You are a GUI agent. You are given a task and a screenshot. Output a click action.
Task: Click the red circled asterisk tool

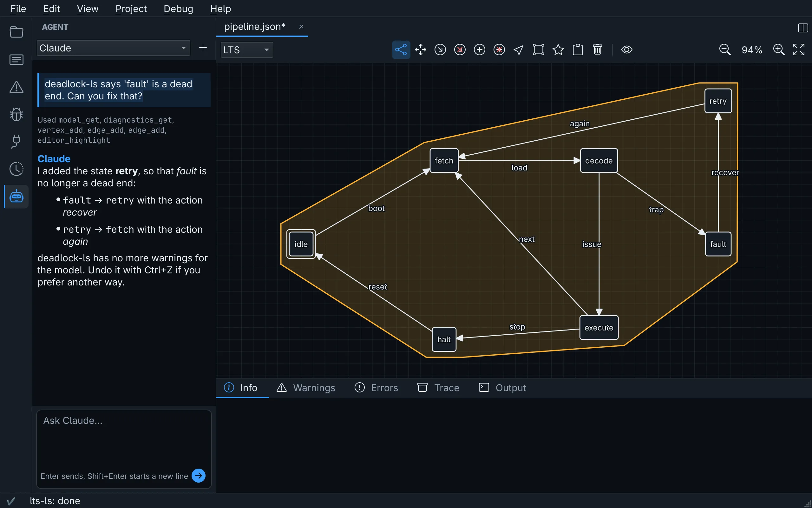pos(499,50)
